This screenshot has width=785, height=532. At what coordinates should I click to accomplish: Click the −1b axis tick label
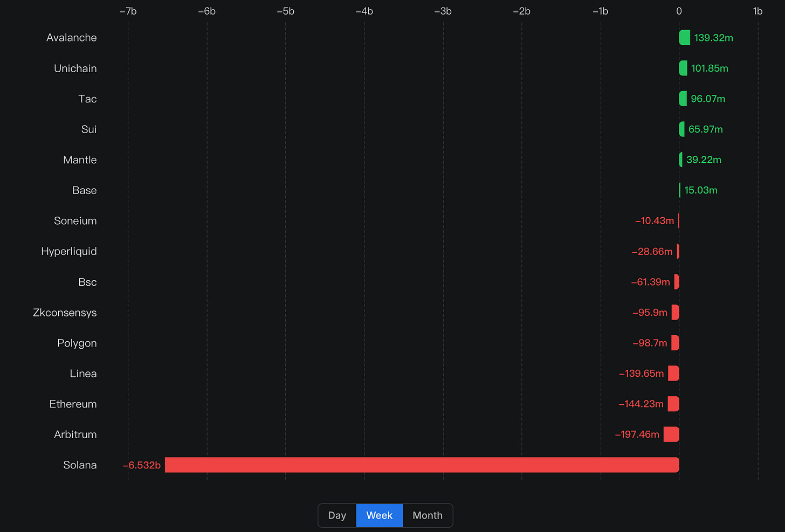click(x=601, y=11)
